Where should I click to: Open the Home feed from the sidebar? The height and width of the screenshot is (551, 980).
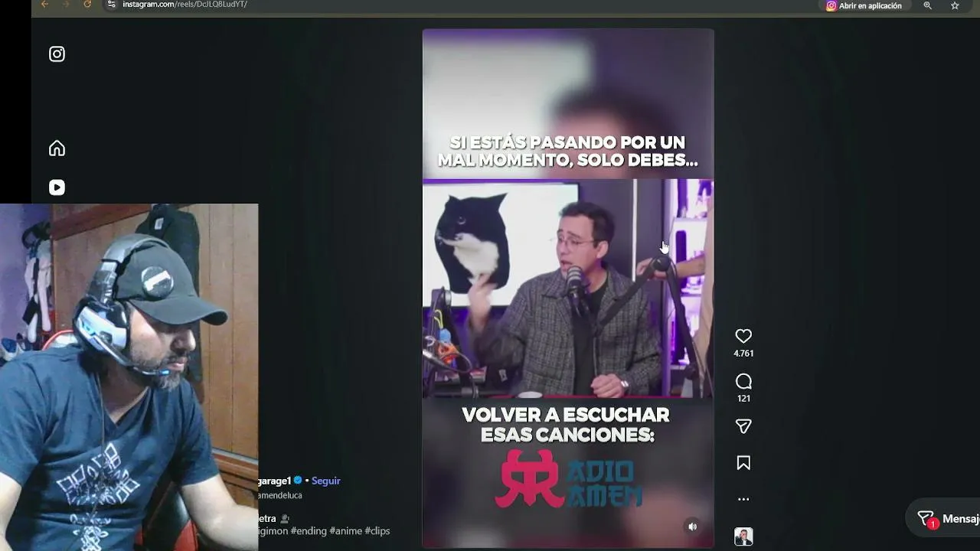tap(57, 148)
